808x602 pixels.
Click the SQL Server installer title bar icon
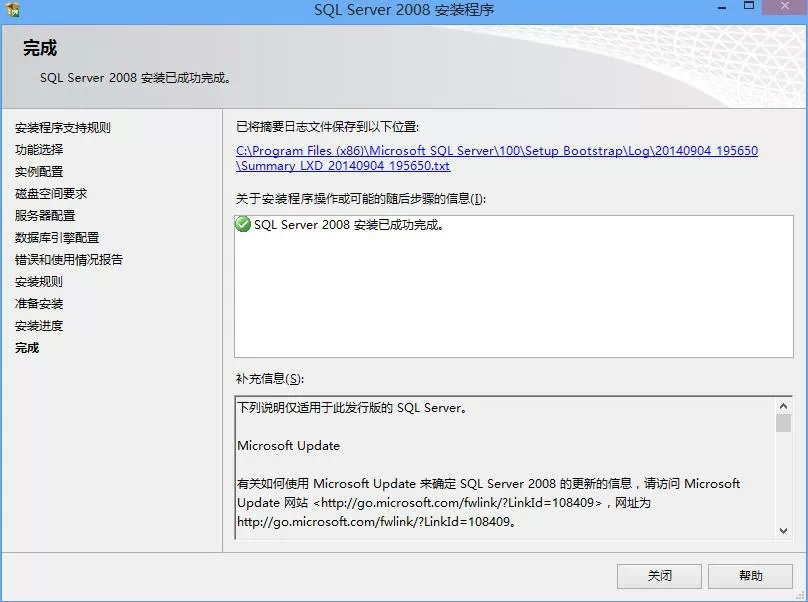click(x=12, y=10)
